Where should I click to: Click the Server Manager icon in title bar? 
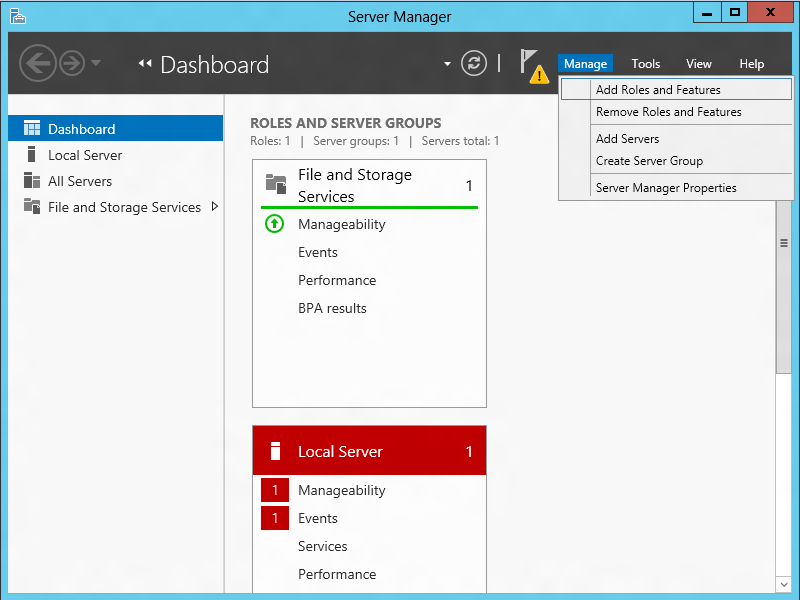click(x=16, y=12)
